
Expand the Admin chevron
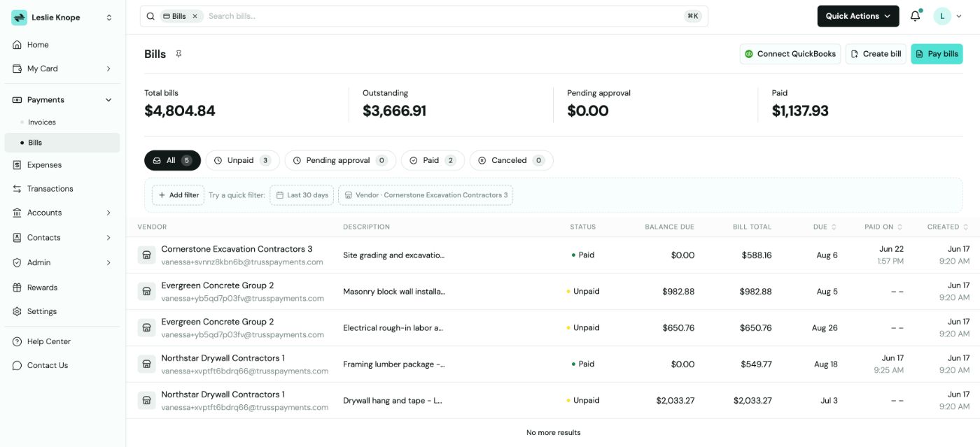tap(108, 262)
